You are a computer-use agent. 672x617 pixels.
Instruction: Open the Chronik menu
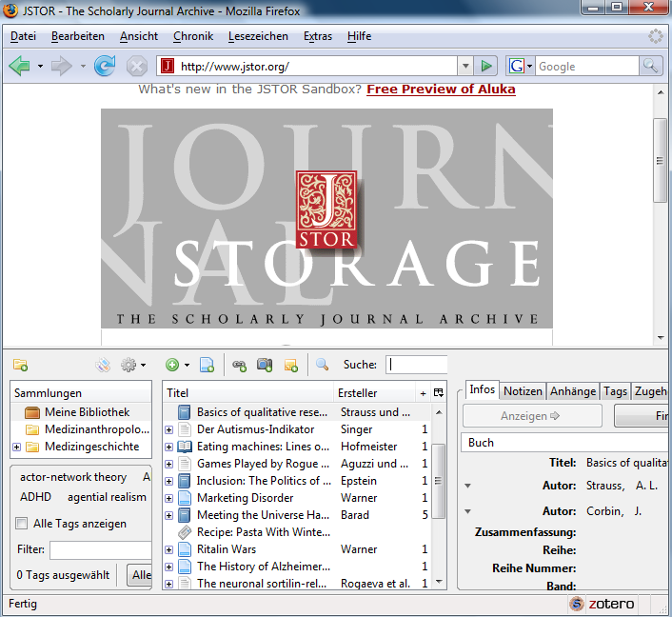[x=193, y=36]
